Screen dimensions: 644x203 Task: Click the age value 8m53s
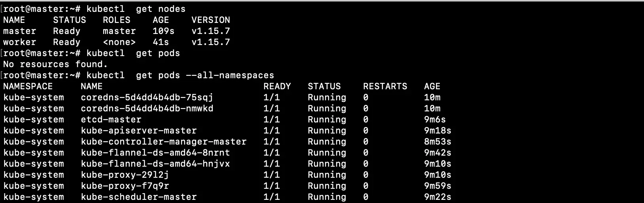point(438,141)
